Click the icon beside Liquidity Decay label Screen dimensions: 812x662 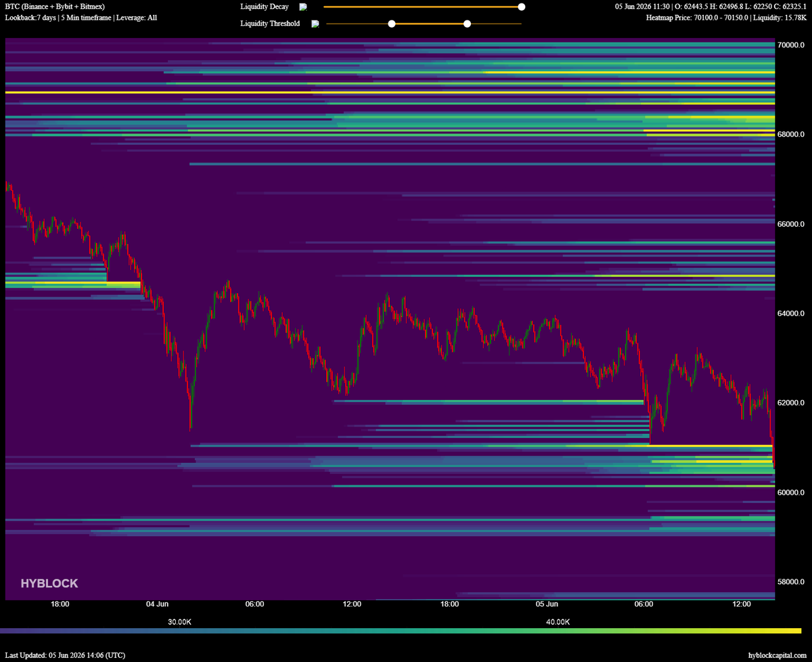tap(303, 7)
